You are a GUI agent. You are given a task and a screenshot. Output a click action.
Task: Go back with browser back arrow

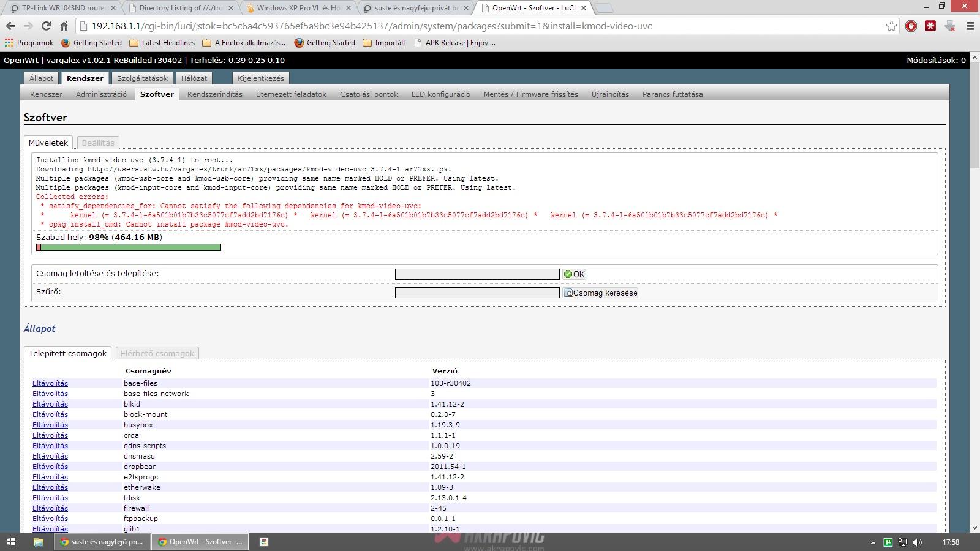coord(10,26)
